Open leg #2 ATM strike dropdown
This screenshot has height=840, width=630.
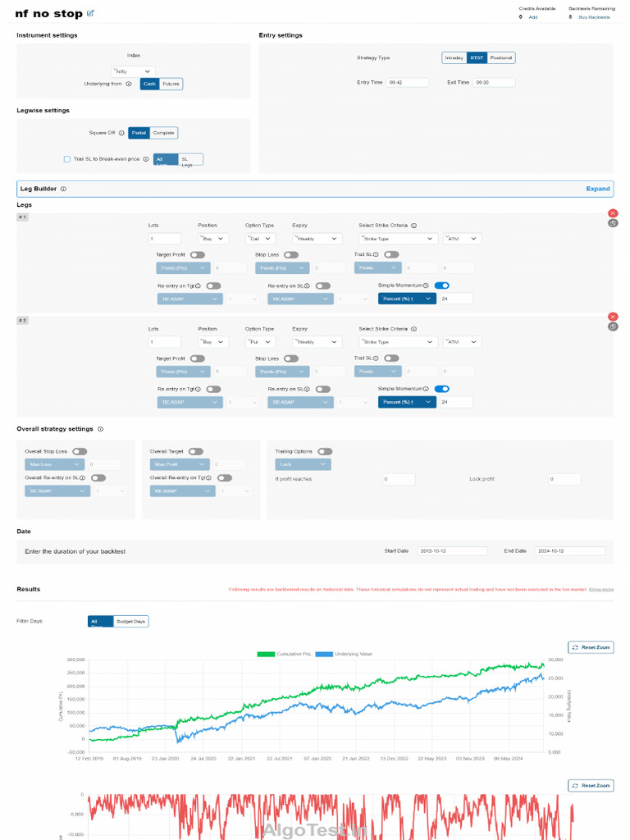coord(463,342)
